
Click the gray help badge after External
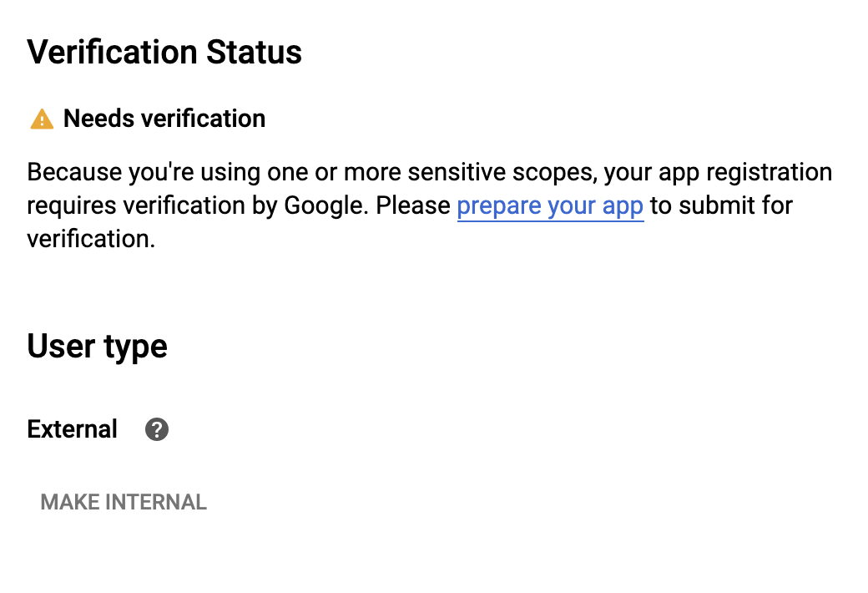pyautogui.click(x=156, y=429)
